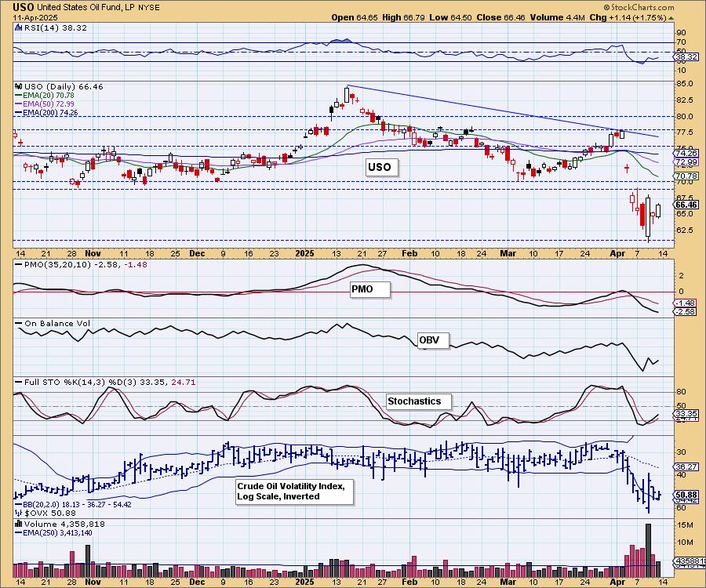The image size is (706, 588).
Task: Click the 'USO (Daily) 66.46' legend
Action: pyautogui.click(x=63, y=86)
